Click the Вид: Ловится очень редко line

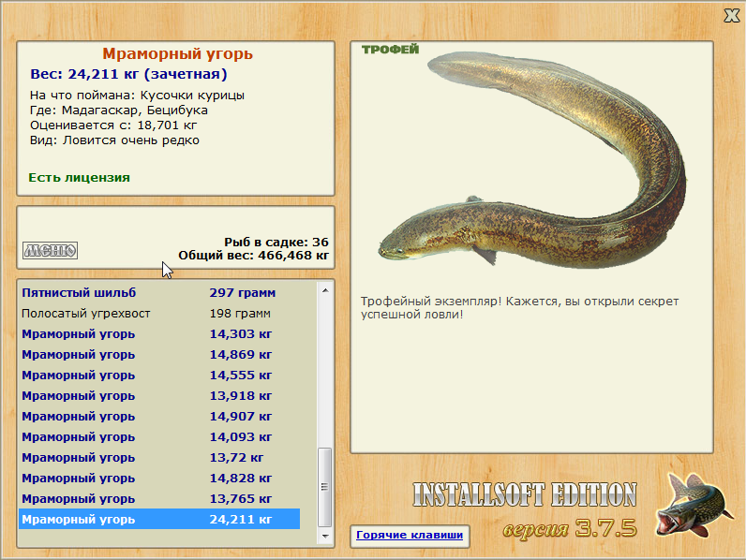click(114, 140)
